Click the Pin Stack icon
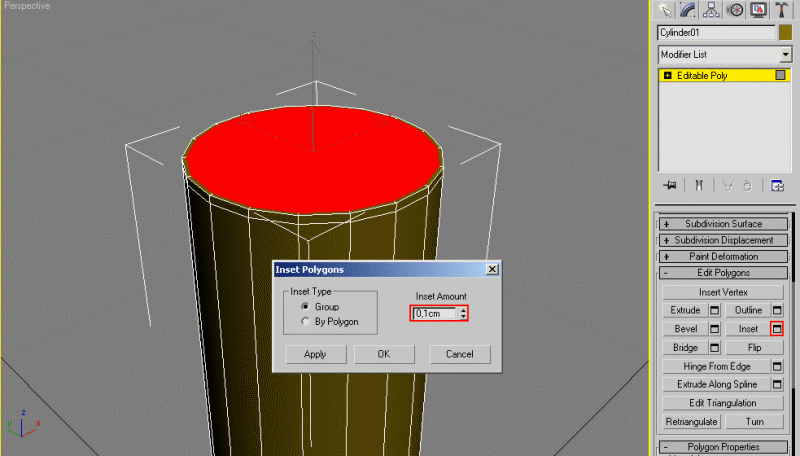The height and width of the screenshot is (456, 800). 670,185
